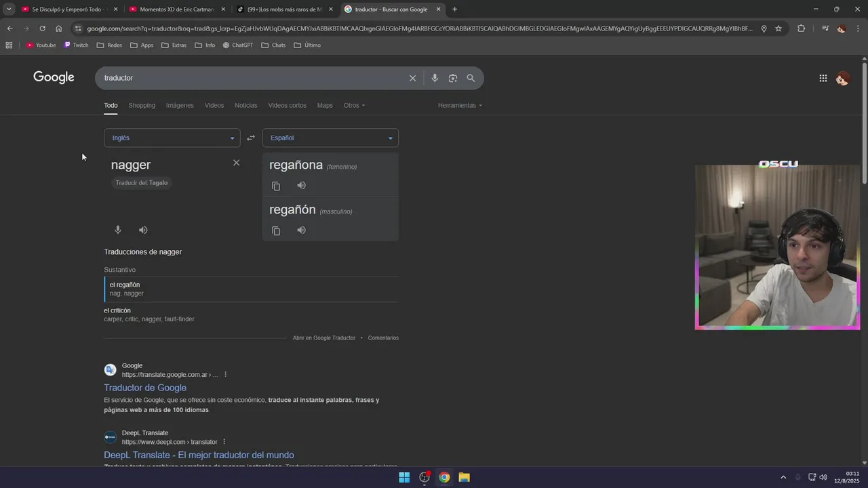Viewport: 868px width, 488px height.
Task: Swap translation languages
Action: click(x=251, y=138)
